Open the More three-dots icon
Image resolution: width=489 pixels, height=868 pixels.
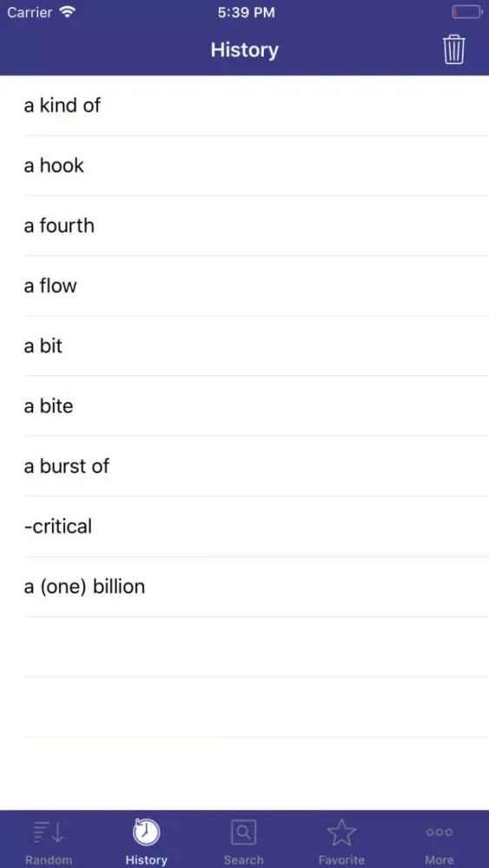(x=439, y=832)
